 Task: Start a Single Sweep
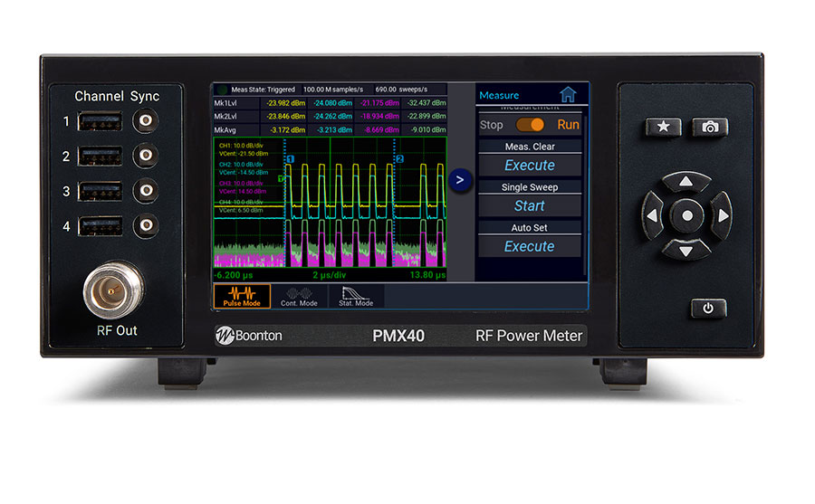[530, 206]
